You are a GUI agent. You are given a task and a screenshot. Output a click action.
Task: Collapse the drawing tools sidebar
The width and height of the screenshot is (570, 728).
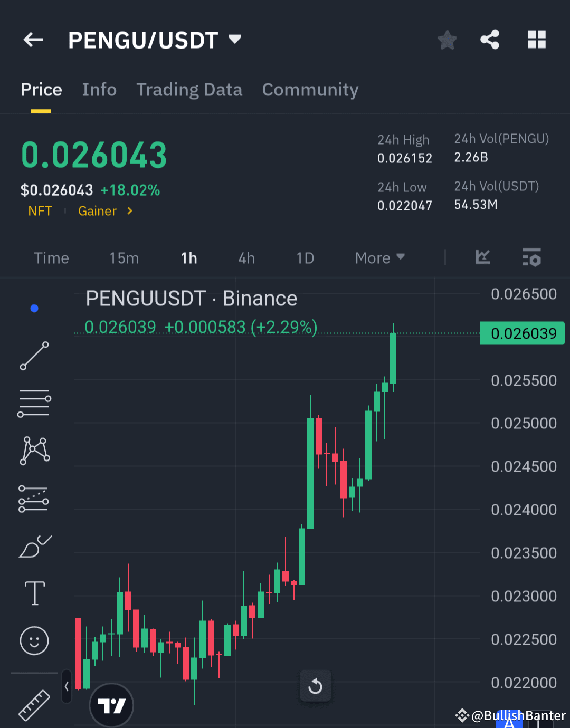pos(66,686)
